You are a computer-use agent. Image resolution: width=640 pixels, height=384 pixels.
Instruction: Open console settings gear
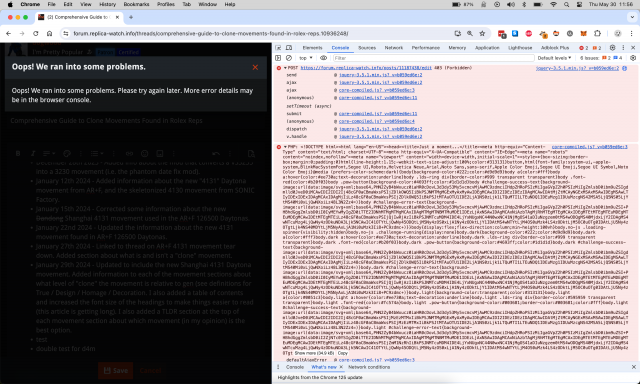tap(633, 58)
